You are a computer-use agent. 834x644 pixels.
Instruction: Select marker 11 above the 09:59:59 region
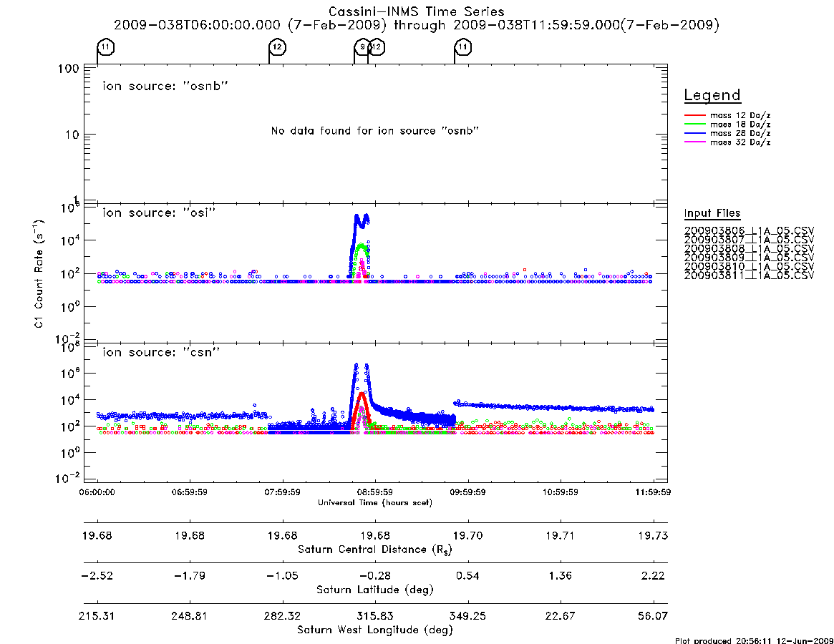[x=463, y=47]
